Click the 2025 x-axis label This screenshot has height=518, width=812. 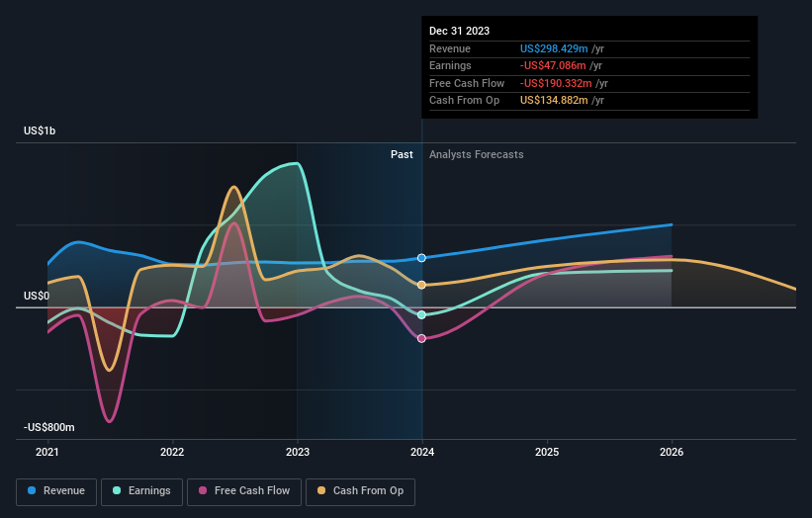coord(547,452)
